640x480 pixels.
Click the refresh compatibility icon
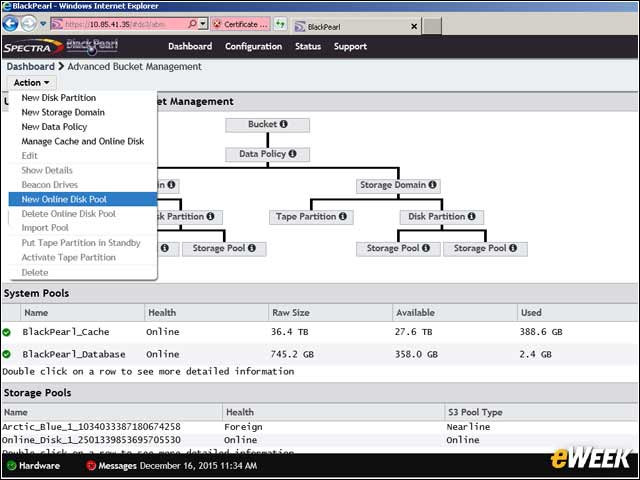pyautogui.click(x=280, y=24)
